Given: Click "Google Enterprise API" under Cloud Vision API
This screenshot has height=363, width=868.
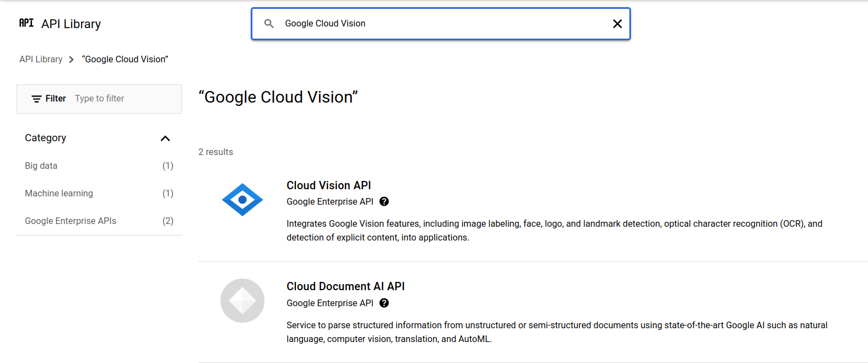Looking at the screenshot, I should (330, 201).
